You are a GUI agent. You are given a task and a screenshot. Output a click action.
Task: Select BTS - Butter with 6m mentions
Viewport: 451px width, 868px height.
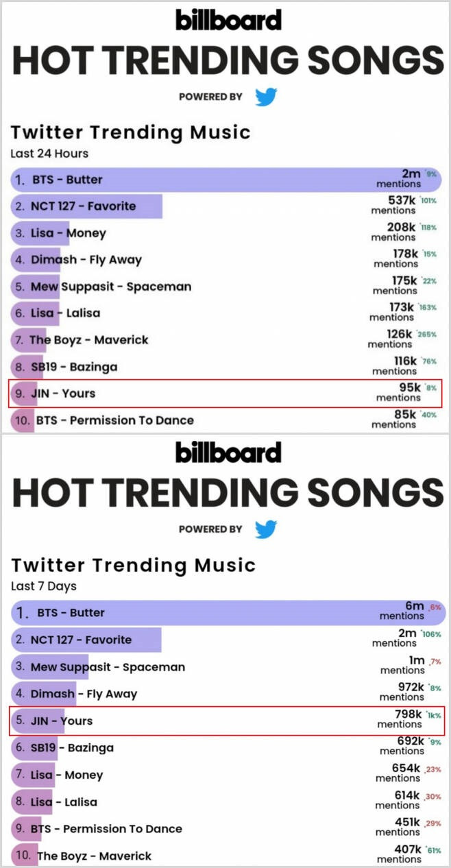click(x=226, y=612)
